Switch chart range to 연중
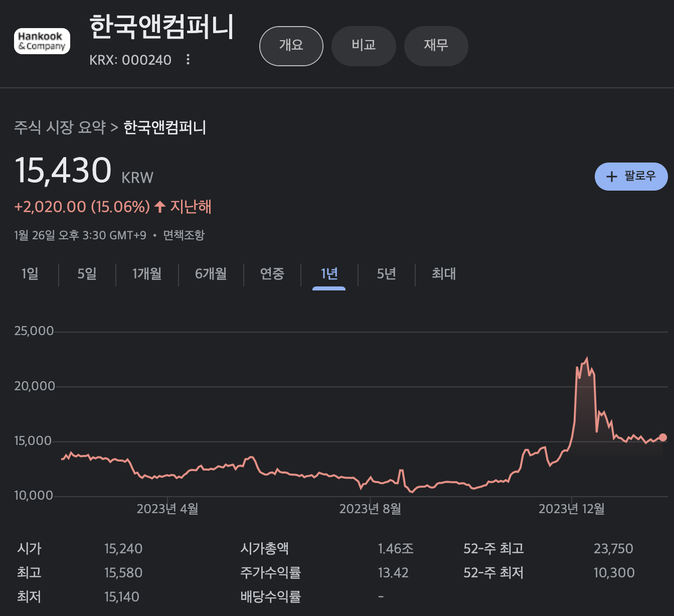The width and height of the screenshot is (674, 616). tap(272, 274)
